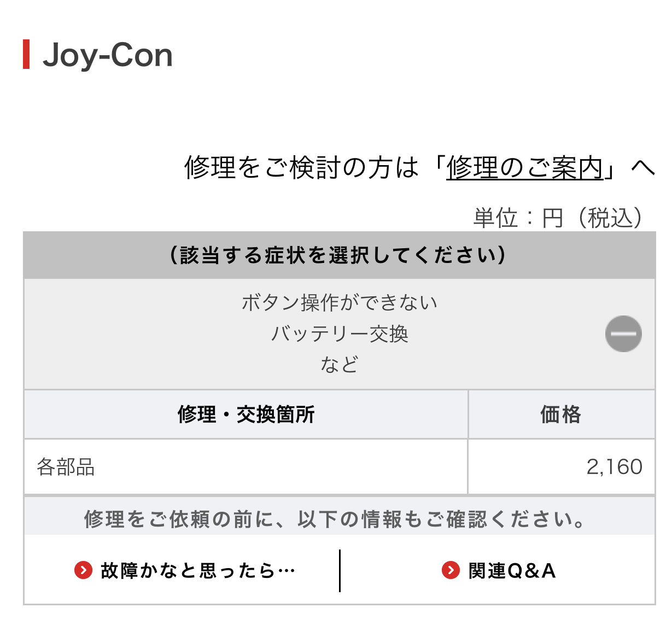Click the Joy-Con heading text
This screenshot has width=672, height=643.
pos(108,55)
